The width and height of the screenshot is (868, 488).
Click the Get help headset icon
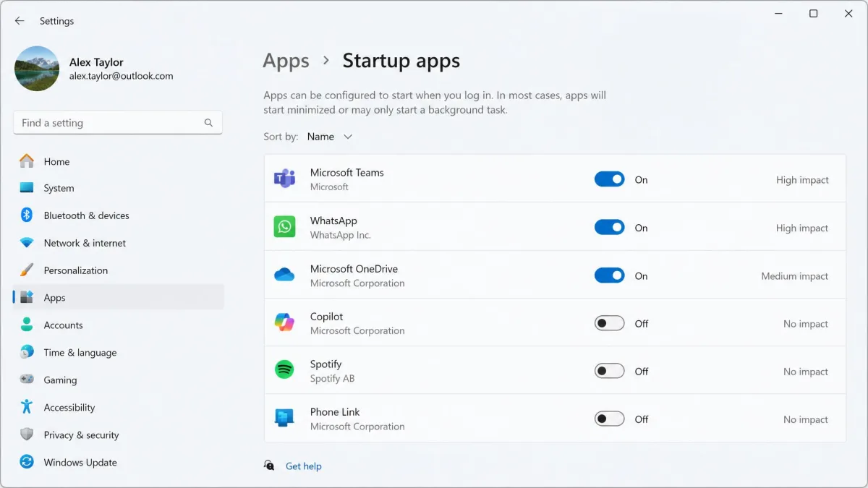pos(269,466)
